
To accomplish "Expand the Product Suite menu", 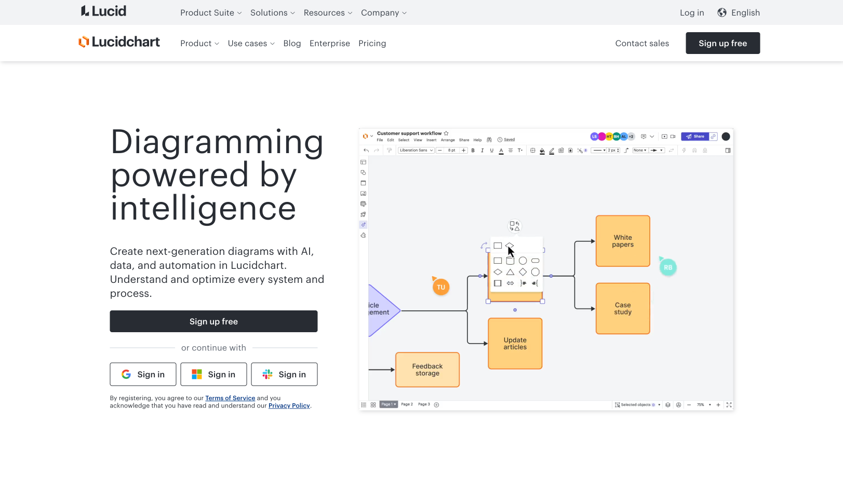I will click(210, 13).
